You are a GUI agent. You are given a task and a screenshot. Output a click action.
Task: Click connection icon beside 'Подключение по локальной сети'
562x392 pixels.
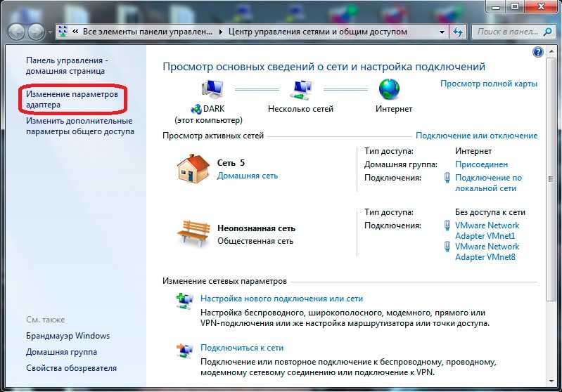[447, 178]
